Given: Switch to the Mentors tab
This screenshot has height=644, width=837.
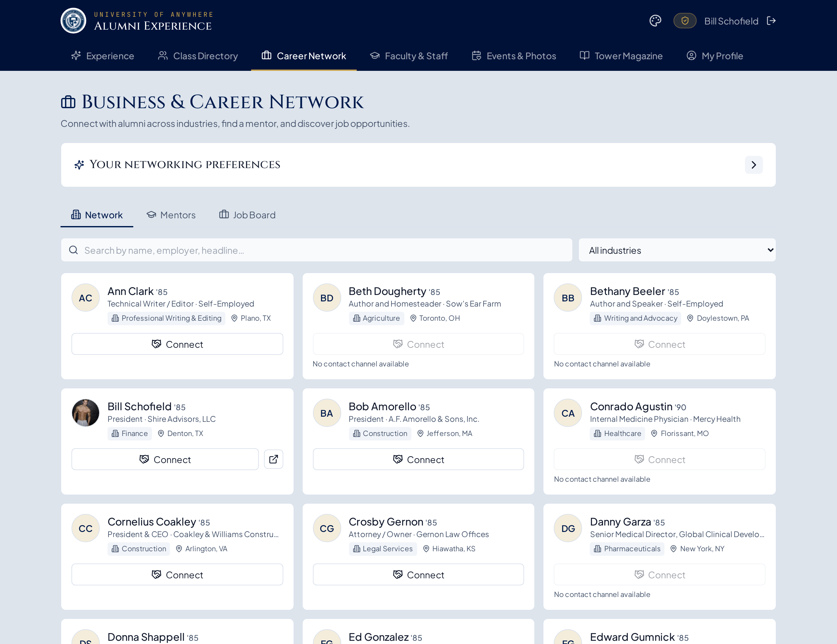Looking at the screenshot, I should click(x=171, y=215).
